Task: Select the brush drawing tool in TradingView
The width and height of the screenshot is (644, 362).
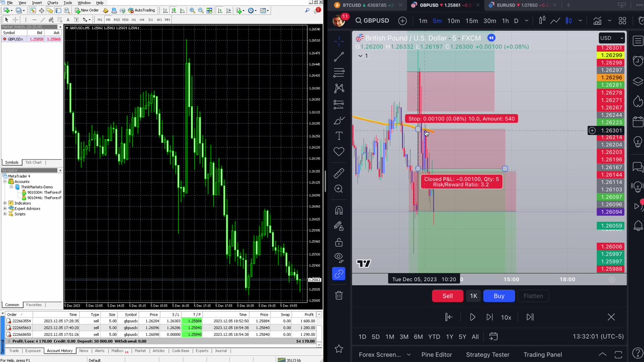Action: pyautogui.click(x=339, y=121)
